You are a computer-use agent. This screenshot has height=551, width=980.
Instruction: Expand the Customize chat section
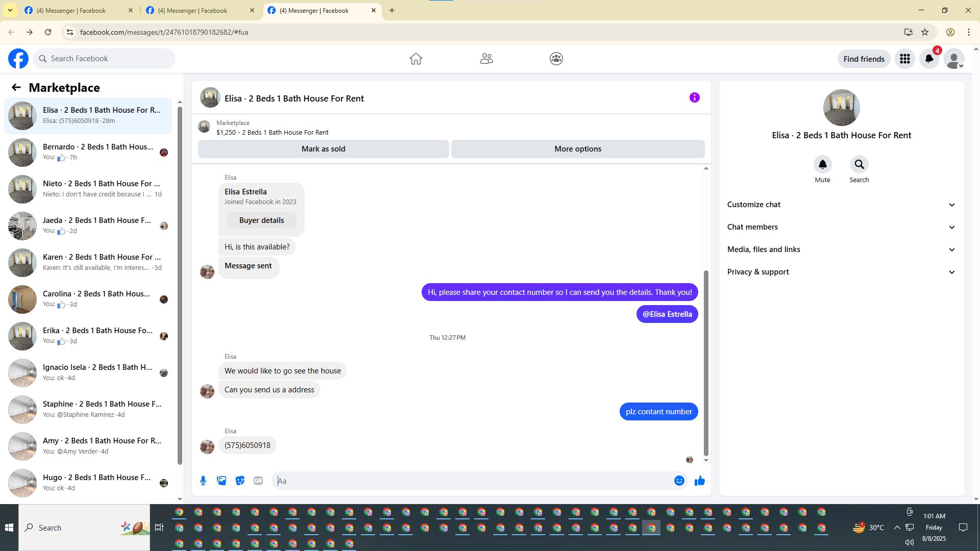841,205
